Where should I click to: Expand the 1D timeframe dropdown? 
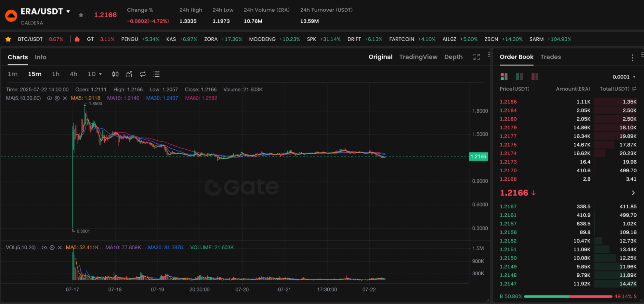(95, 74)
